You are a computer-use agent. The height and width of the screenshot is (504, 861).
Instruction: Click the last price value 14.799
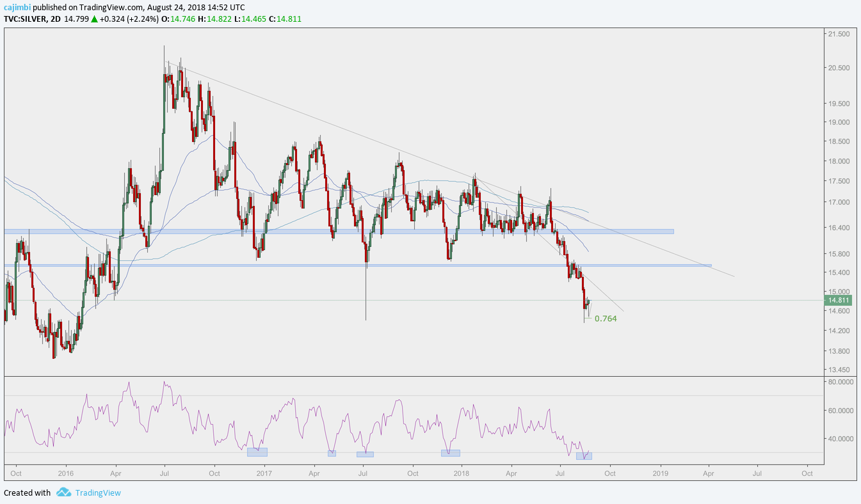[x=77, y=19]
